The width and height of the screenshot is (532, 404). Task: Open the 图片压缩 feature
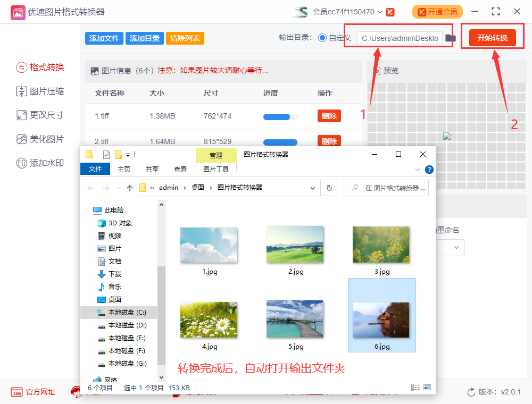coord(40,91)
